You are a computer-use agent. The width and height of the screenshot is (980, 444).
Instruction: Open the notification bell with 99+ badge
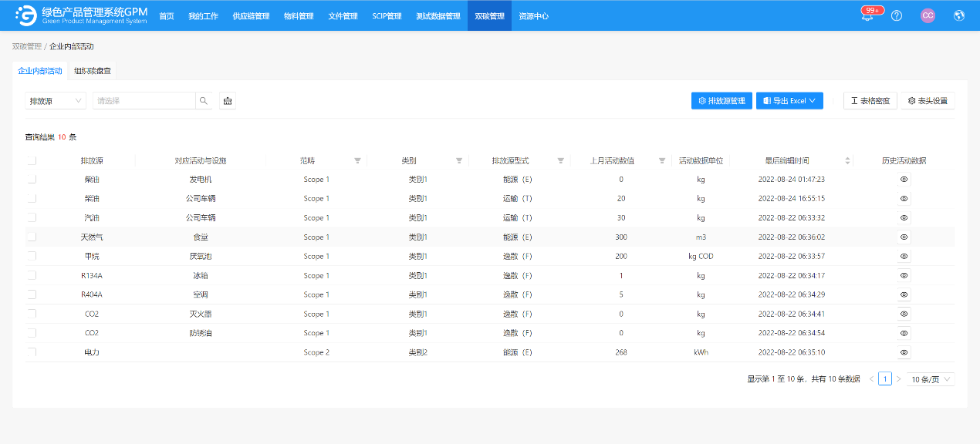point(867,16)
